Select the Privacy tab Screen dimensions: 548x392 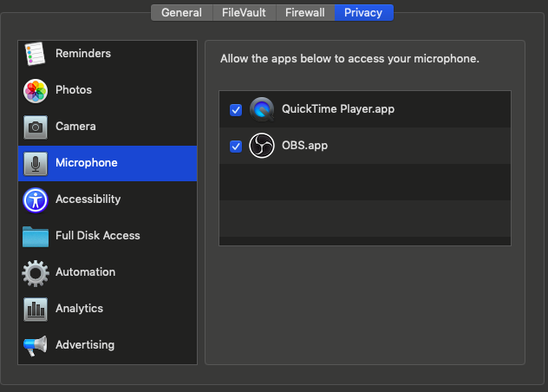(x=364, y=13)
